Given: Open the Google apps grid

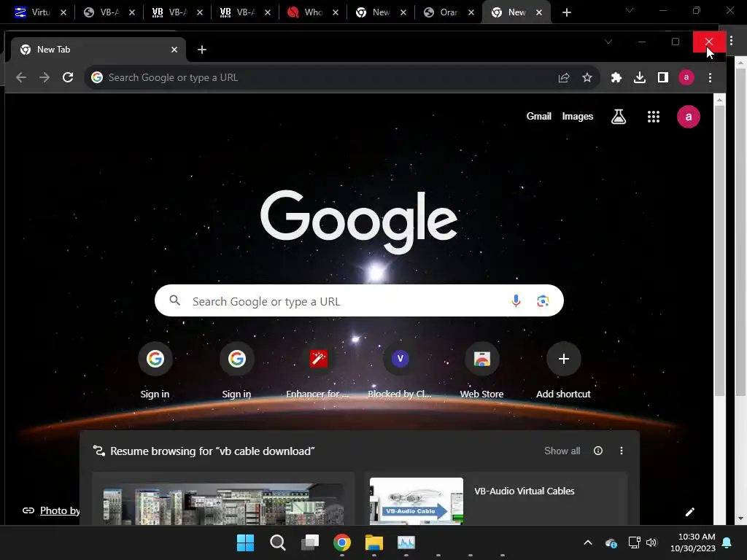Looking at the screenshot, I should [654, 117].
